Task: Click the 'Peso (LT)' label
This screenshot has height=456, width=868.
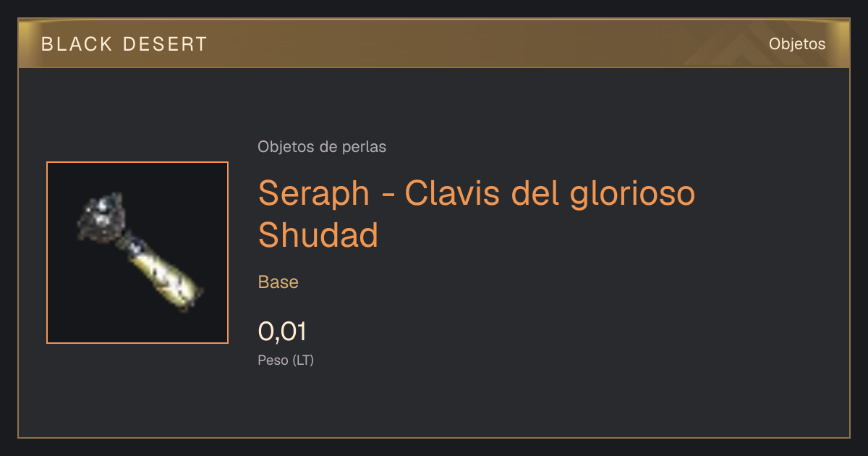Action: coord(286,360)
